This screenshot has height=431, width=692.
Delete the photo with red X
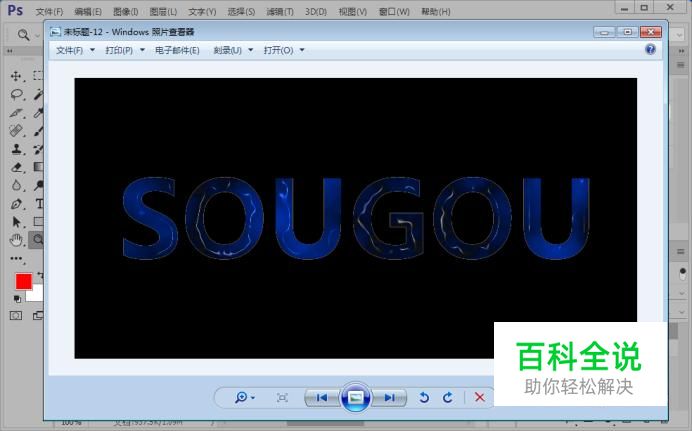click(x=480, y=397)
